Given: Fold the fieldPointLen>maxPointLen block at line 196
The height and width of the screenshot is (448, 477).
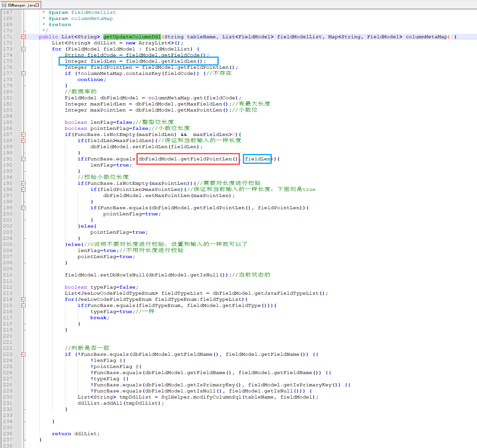Looking at the screenshot, I should (x=23, y=190).
